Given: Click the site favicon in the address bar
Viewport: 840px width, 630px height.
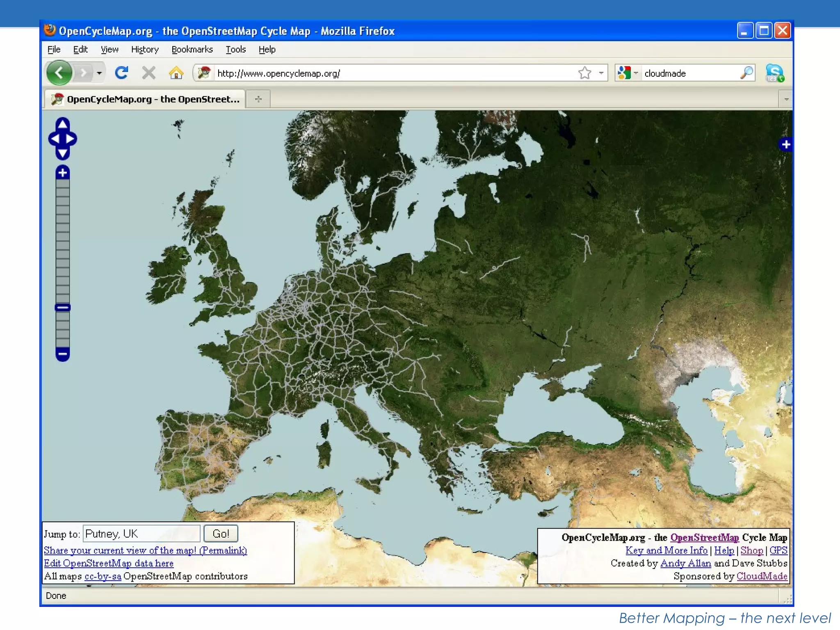Looking at the screenshot, I should (x=204, y=73).
